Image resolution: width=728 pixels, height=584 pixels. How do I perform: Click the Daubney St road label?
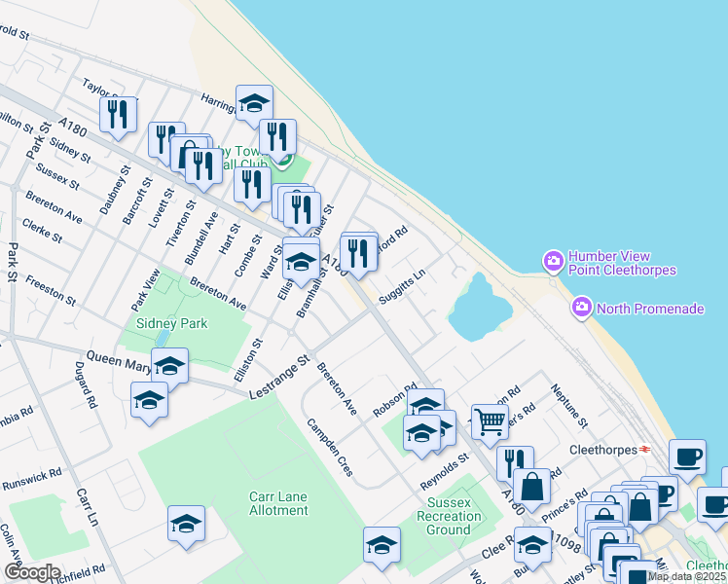(115, 190)
